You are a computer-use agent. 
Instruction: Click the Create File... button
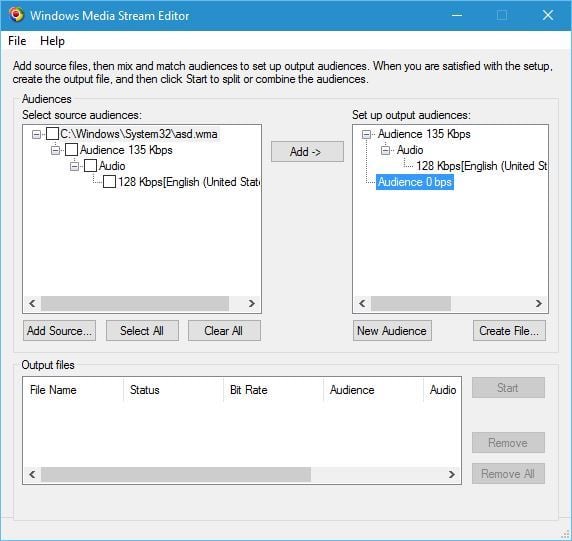click(x=509, y=331)
